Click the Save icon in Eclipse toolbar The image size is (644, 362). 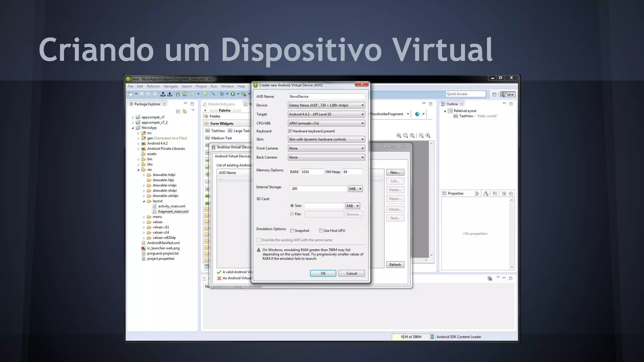(142, 94)
